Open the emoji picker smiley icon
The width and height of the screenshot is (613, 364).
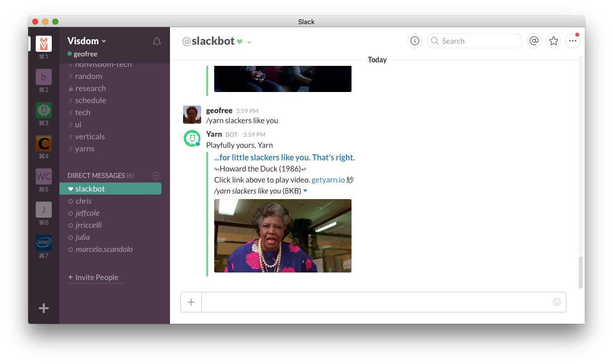tap(557, 302)
